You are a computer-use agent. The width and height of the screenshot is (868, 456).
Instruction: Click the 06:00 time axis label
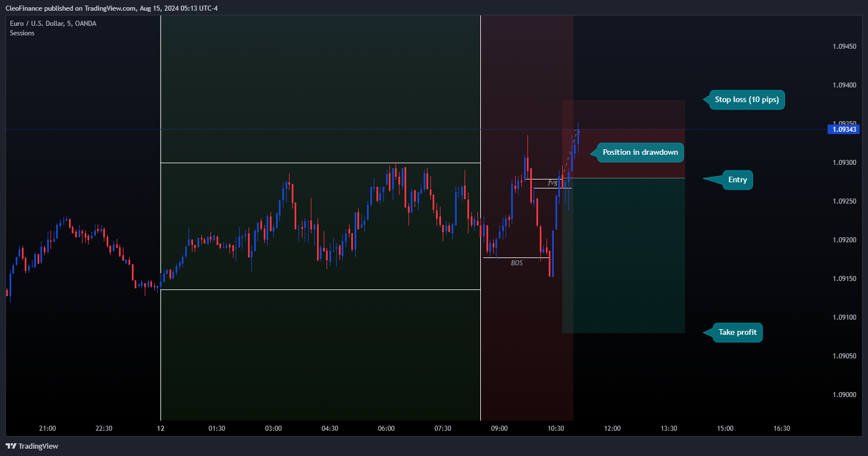[x=386, y=429]
